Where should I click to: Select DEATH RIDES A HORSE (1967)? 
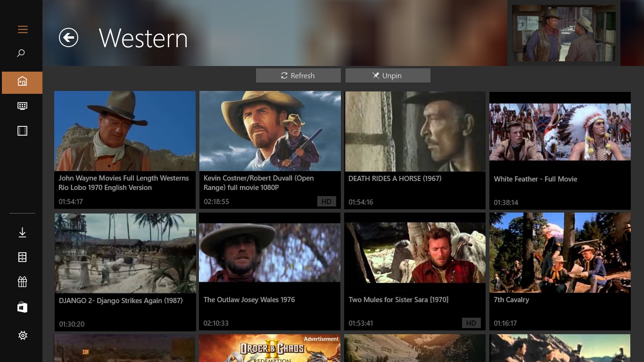click(415, 131)
